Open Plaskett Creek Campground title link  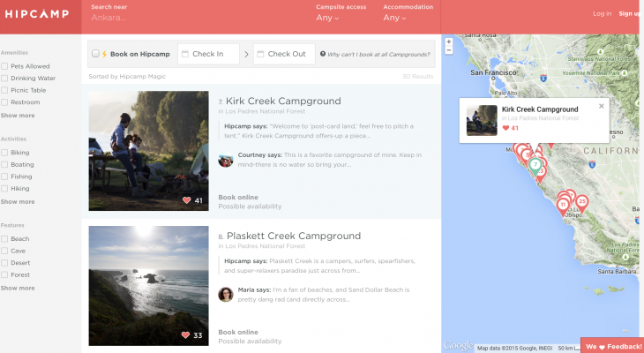294,237
